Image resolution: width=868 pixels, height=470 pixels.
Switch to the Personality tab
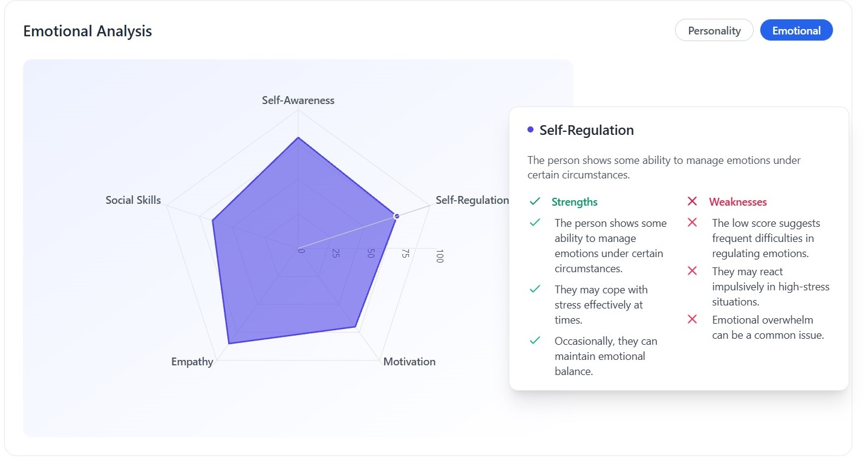click(x=714, y=30)
